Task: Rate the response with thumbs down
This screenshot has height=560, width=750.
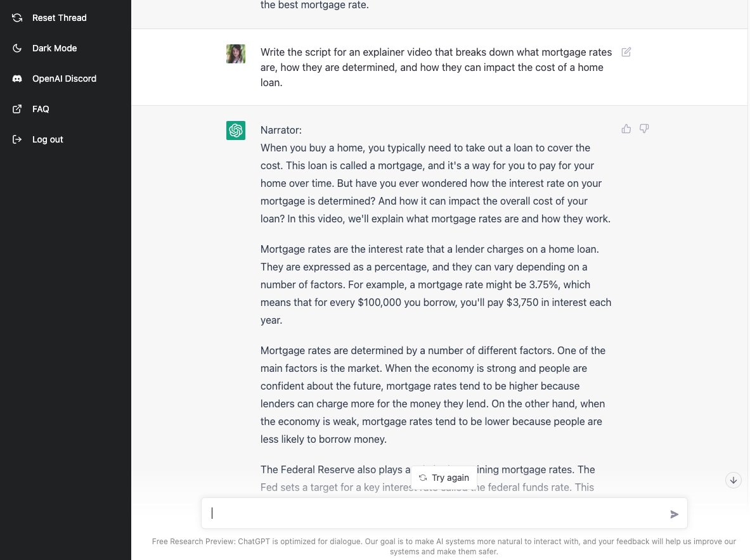Action: tap(644, 129)
